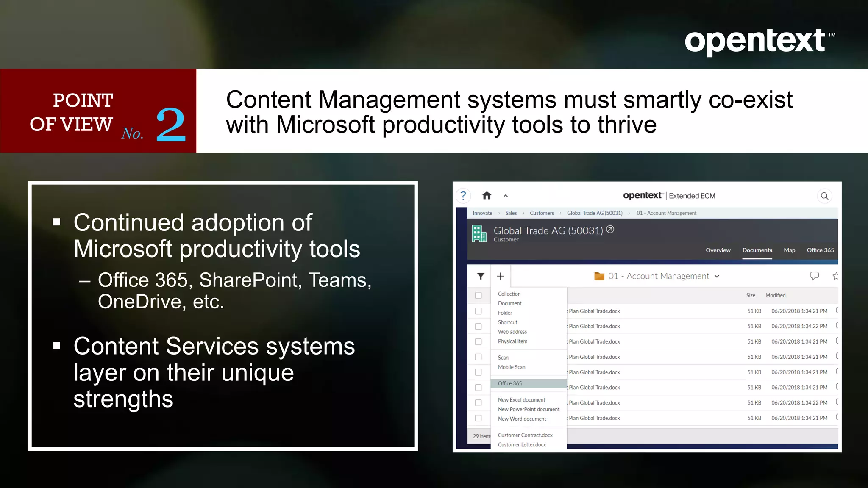The height and width of the screenshot is (488, 868).
Task: Check the checkbox on the first row modified 1:34:22 PM
Action: coord(479,326)
